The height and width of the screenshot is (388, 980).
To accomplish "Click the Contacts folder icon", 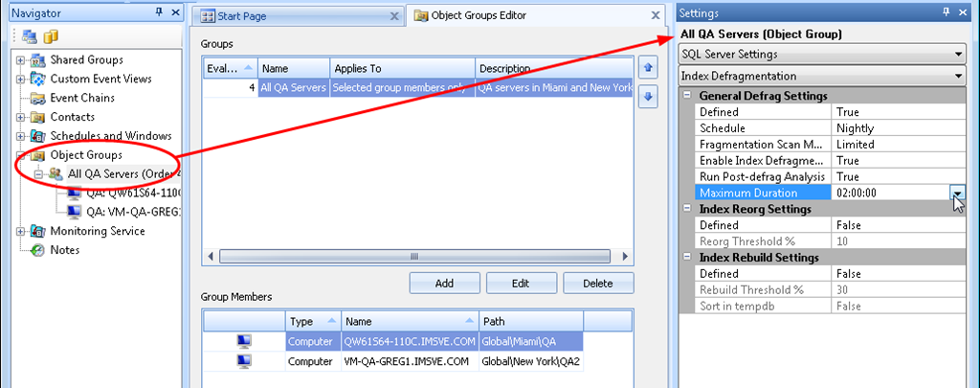I will pyautogui.click(x=38, y=117).
